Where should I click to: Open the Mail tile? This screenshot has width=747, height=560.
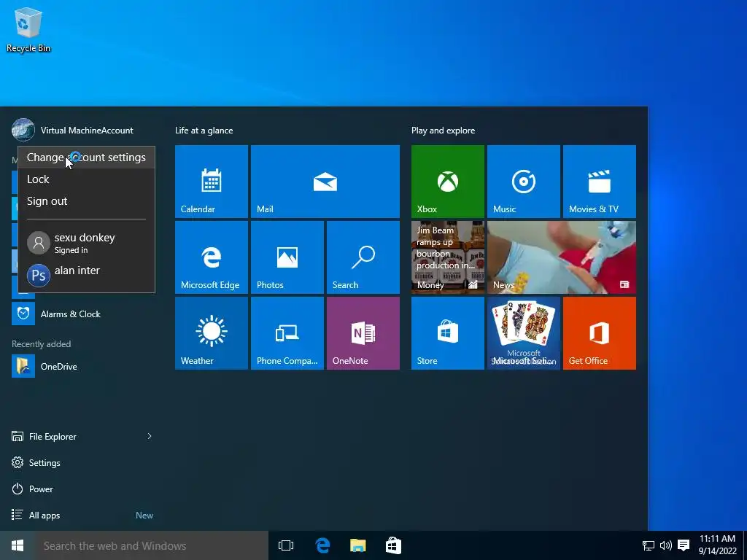click(x=325, y=182)
